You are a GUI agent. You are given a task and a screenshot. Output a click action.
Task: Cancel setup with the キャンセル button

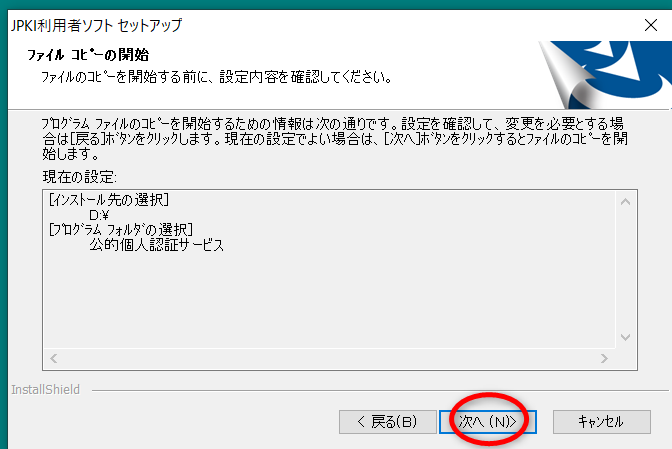[x=602, y=422]
